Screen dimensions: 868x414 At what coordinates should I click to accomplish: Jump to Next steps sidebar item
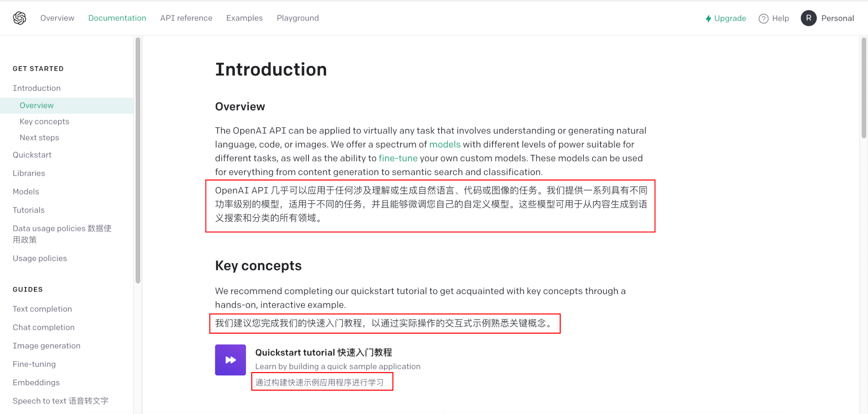39,138
